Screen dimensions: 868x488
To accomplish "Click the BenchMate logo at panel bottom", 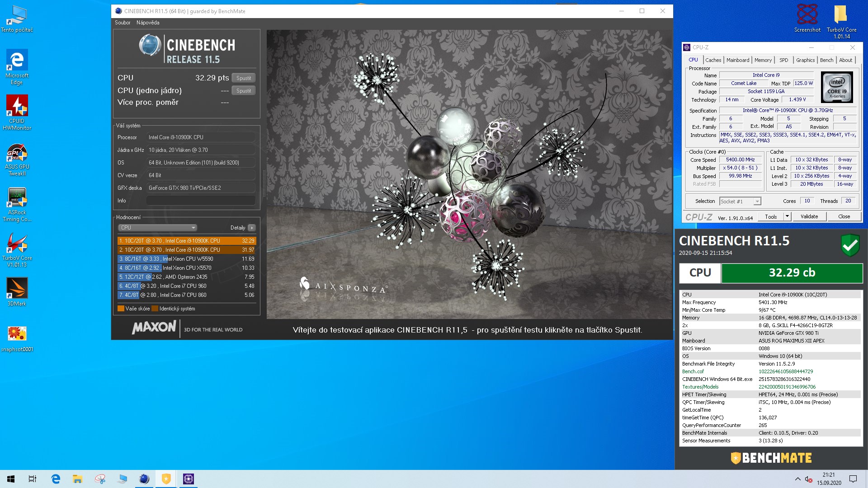I will pos(771,458).
